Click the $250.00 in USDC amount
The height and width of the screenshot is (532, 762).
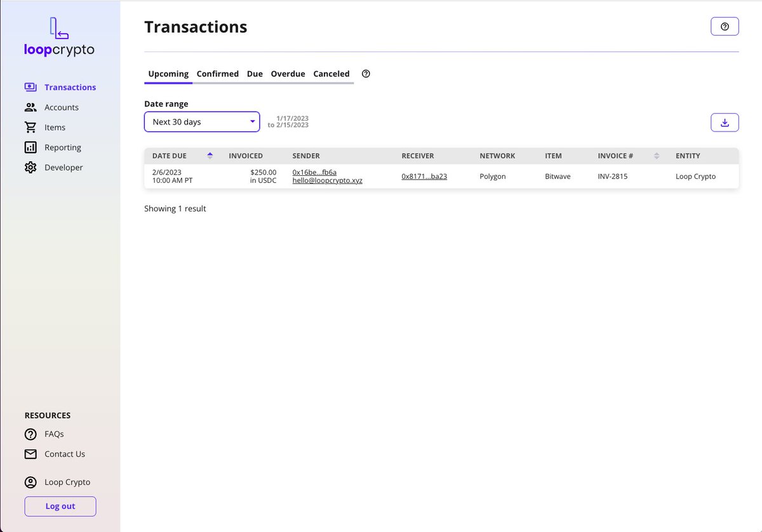click(263, 176)
